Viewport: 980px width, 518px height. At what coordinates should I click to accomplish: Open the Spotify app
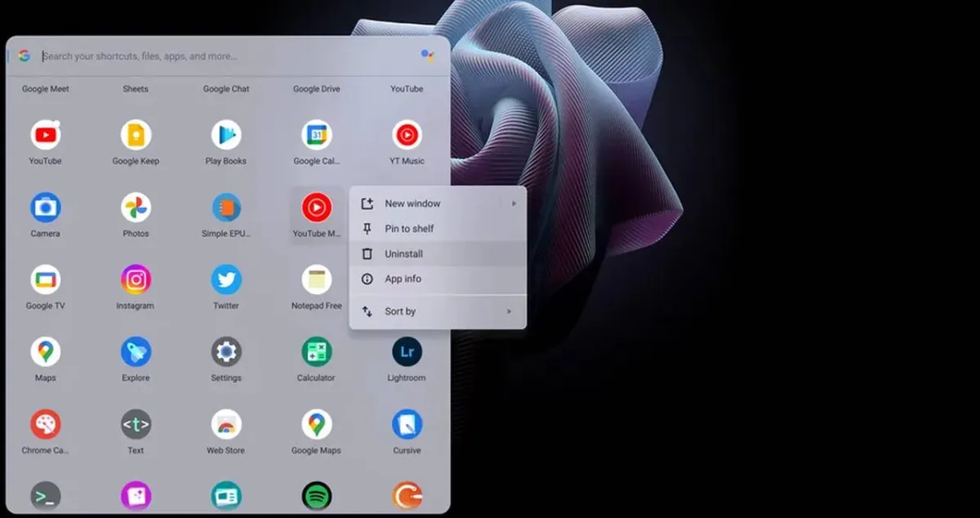tap(316, 496)
